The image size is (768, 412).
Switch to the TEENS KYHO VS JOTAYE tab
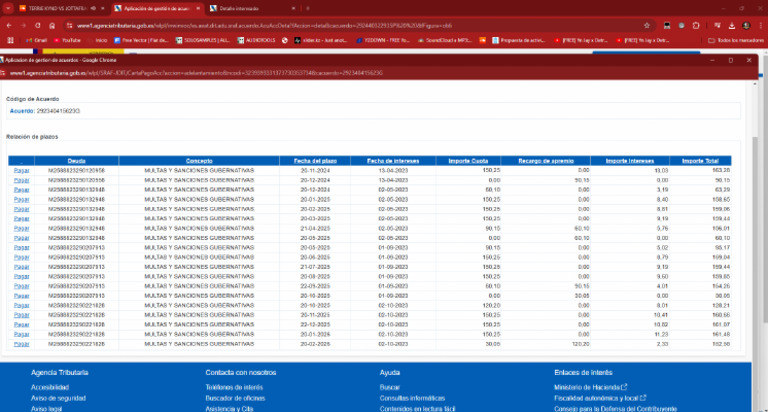[57, 7]
